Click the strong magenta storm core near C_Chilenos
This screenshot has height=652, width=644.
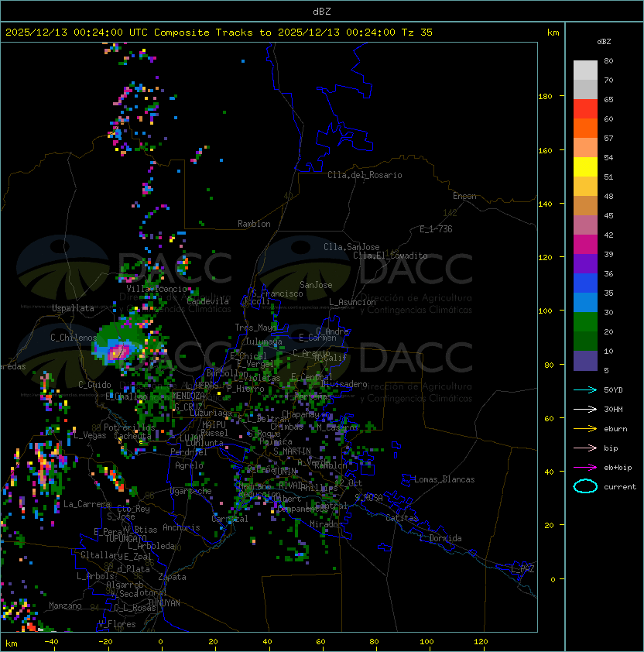pyautogui.click(x=118, y=352)
